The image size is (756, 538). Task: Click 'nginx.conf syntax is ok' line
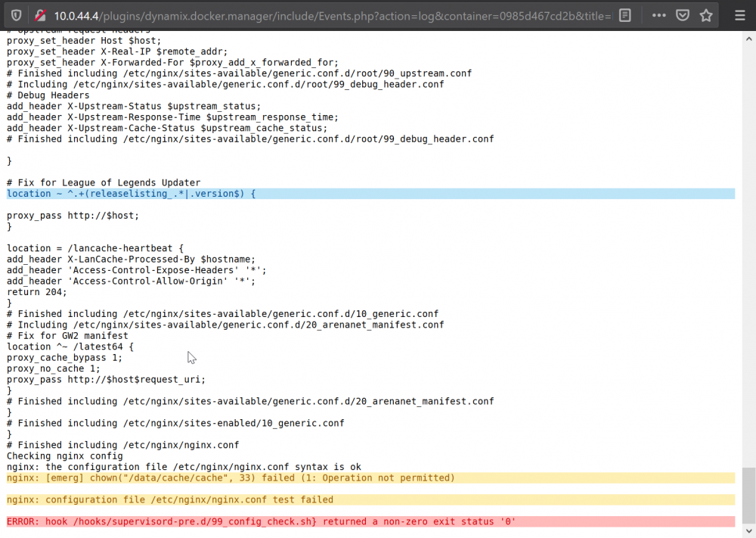tap(184, 467)
